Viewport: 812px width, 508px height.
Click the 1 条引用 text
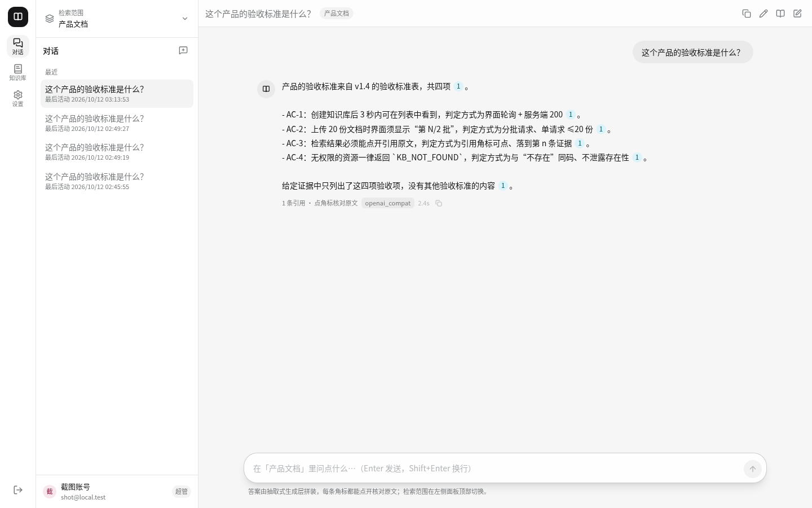pos(293,203)
